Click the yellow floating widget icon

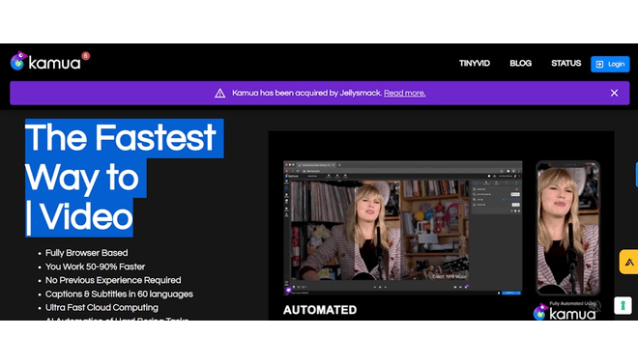628,262
